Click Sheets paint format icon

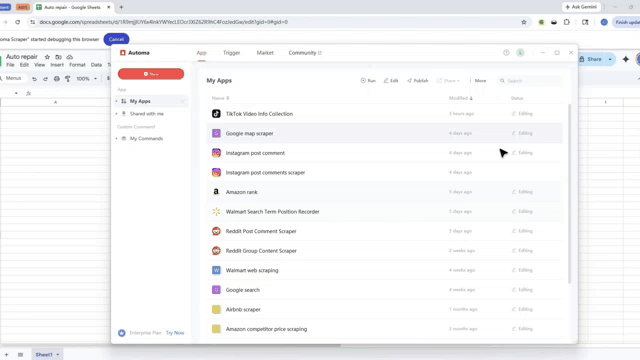(68, 79)
